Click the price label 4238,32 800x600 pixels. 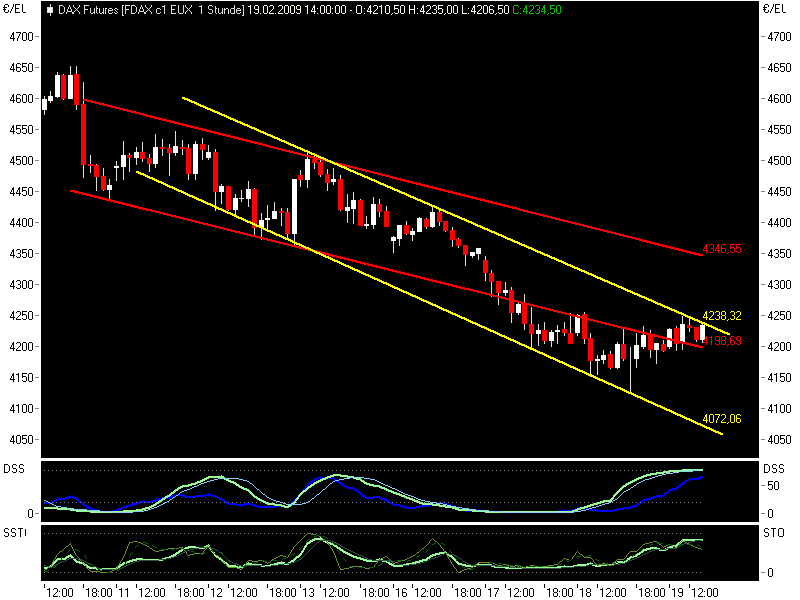720,315
